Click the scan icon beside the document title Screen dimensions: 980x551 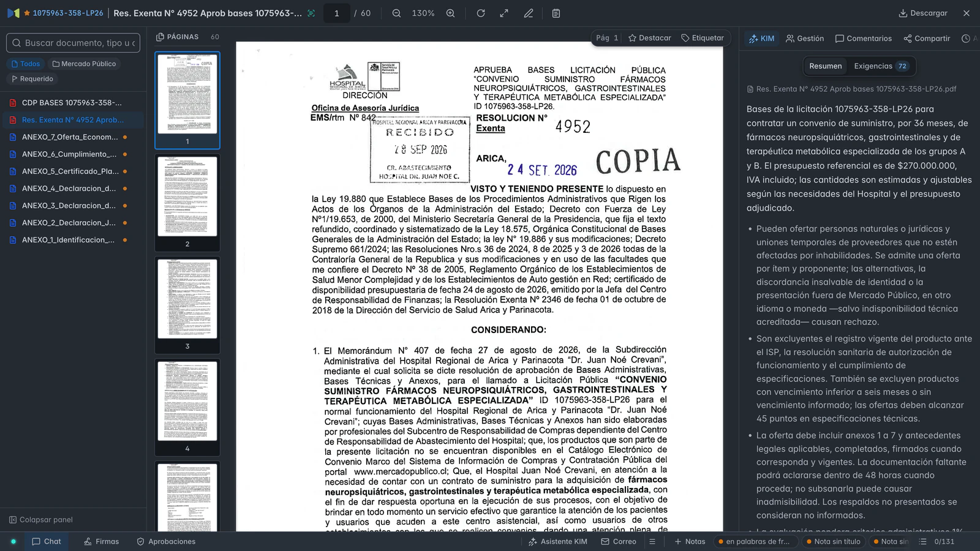(x=311, y=13)
